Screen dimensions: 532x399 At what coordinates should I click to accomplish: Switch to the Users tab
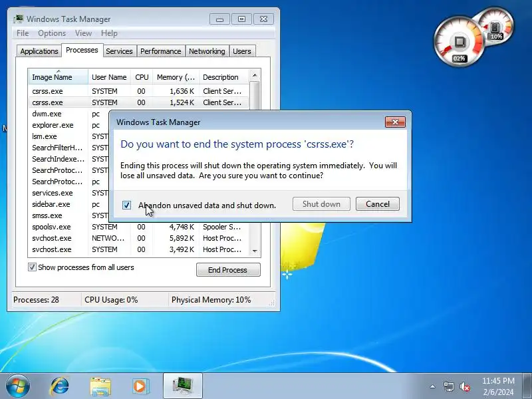point(242,51)
